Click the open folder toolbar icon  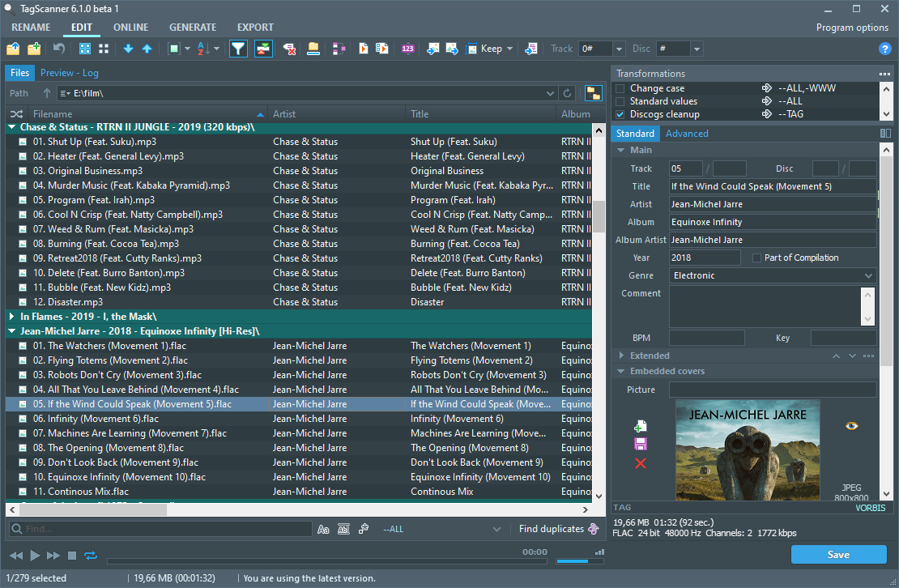point(13,49)
